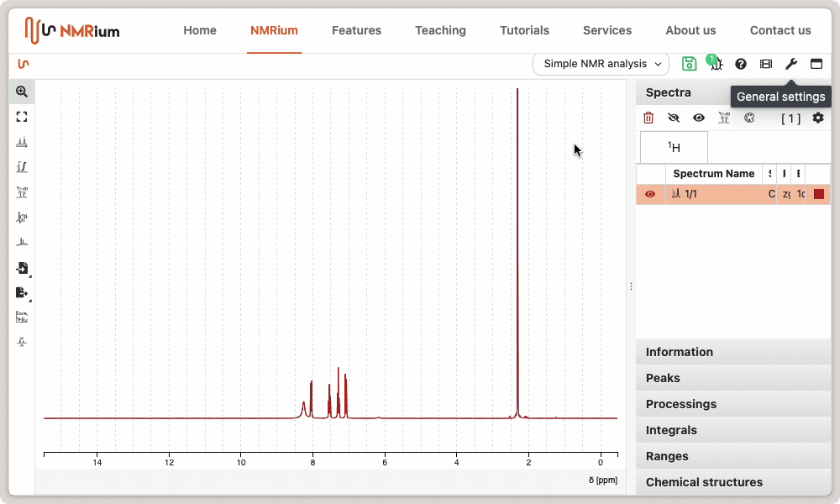Open the Simple NMR analysis dropdown
Screen dimensions: 840x504
[x=601, y=64]
